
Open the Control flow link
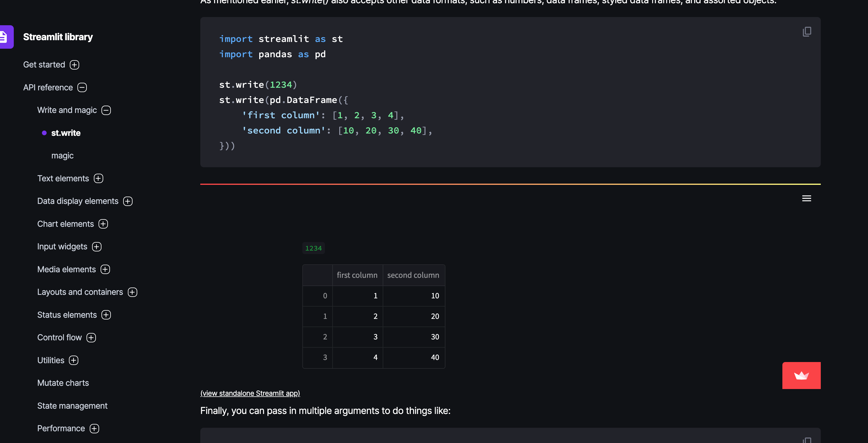pos(59,337)
